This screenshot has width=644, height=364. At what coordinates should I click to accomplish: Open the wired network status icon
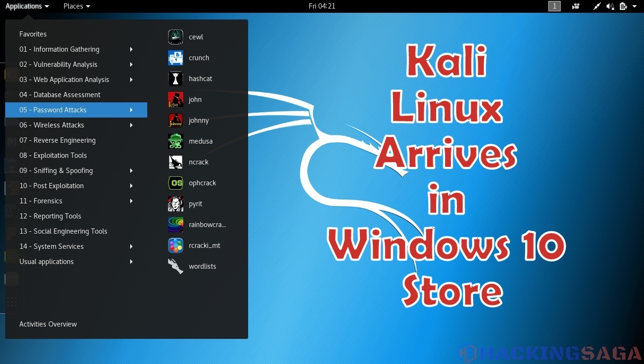point(597,6)
